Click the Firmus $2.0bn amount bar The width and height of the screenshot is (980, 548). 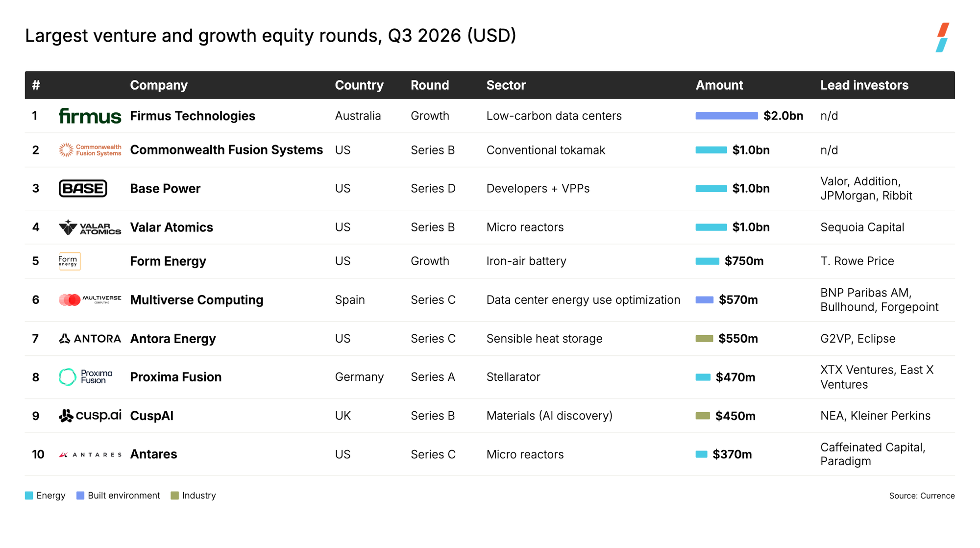click(727, 116)
